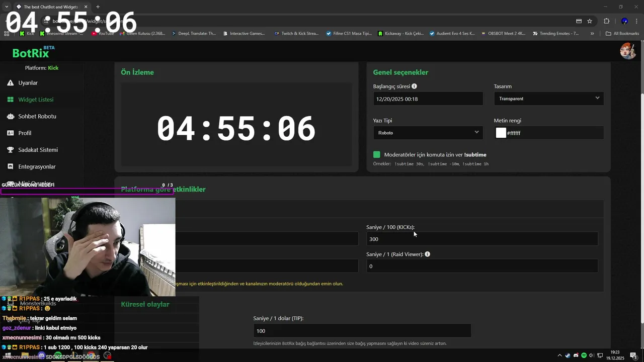
Task: Expand the hidden bookmarks chevron
Action: (x=592, y=34)
